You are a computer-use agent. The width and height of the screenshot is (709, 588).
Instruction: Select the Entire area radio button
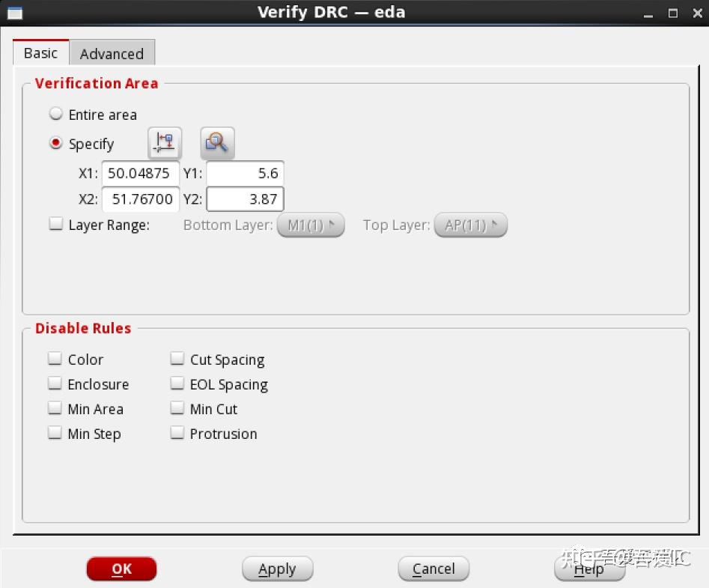pyautogui.click(x=55, y=114)
